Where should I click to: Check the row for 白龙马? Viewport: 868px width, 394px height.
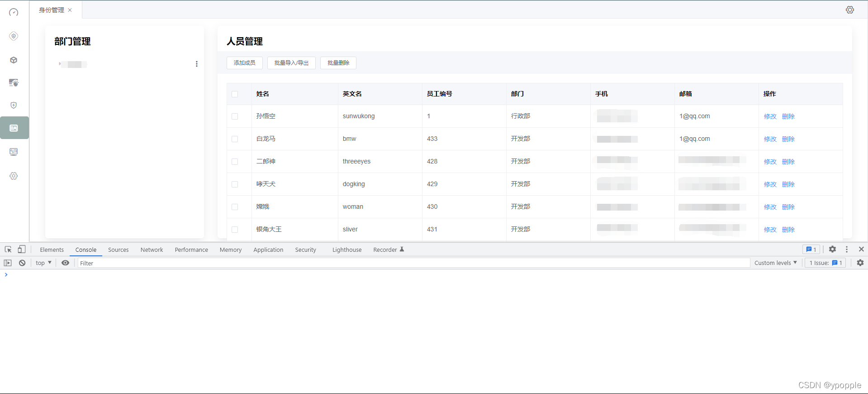pos(235,139)
